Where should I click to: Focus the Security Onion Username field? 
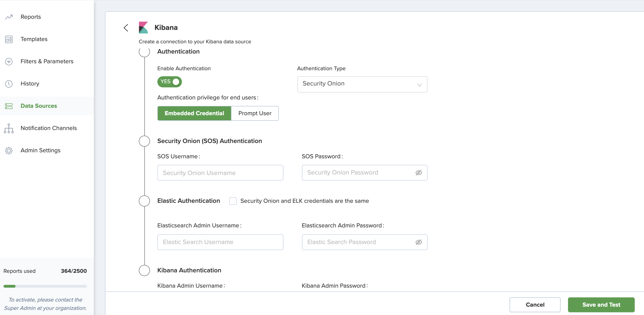click(x=220, y=173)
